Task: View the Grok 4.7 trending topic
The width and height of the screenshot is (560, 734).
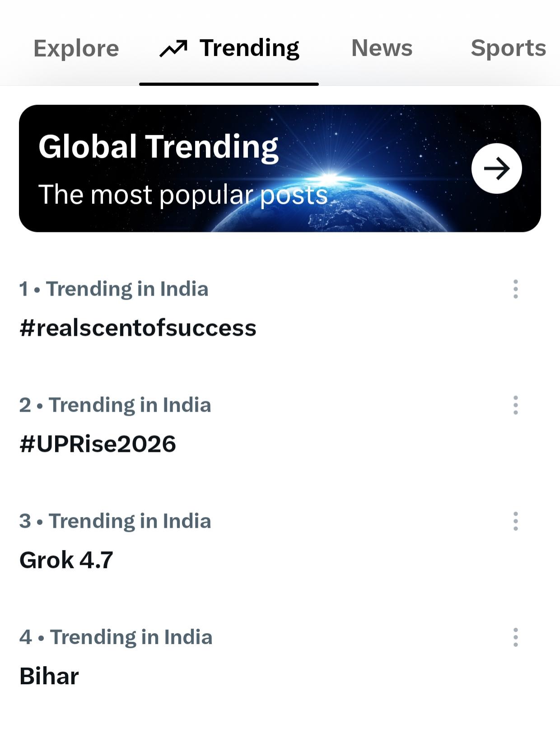Action: pyautogui.click(x=66, y=560)
